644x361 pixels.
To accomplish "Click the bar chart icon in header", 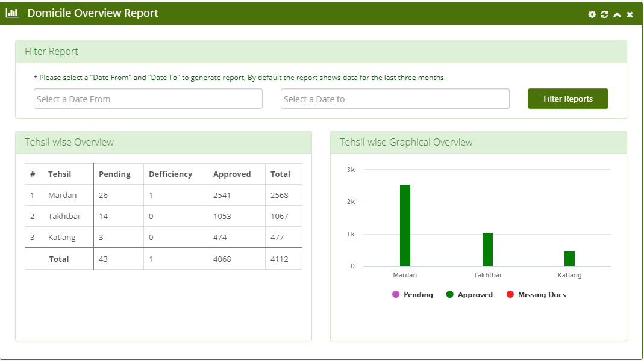I will click(12, 13).
